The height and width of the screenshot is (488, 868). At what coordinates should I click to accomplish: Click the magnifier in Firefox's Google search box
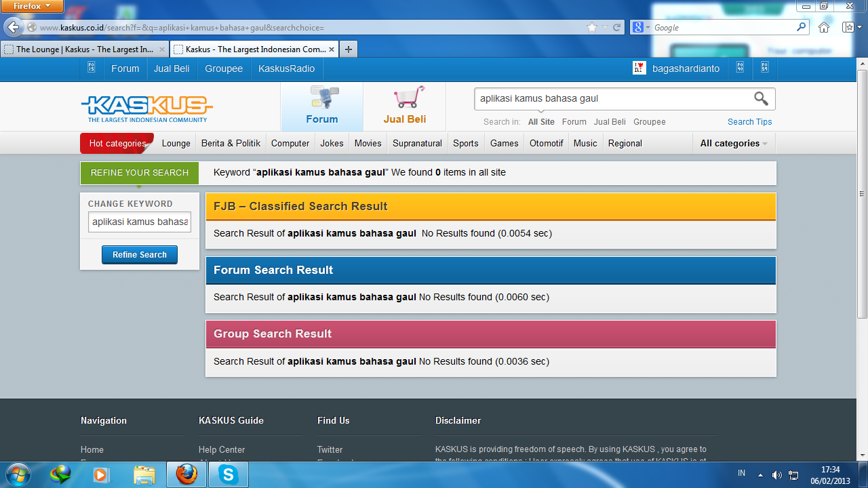pos(802,28)
